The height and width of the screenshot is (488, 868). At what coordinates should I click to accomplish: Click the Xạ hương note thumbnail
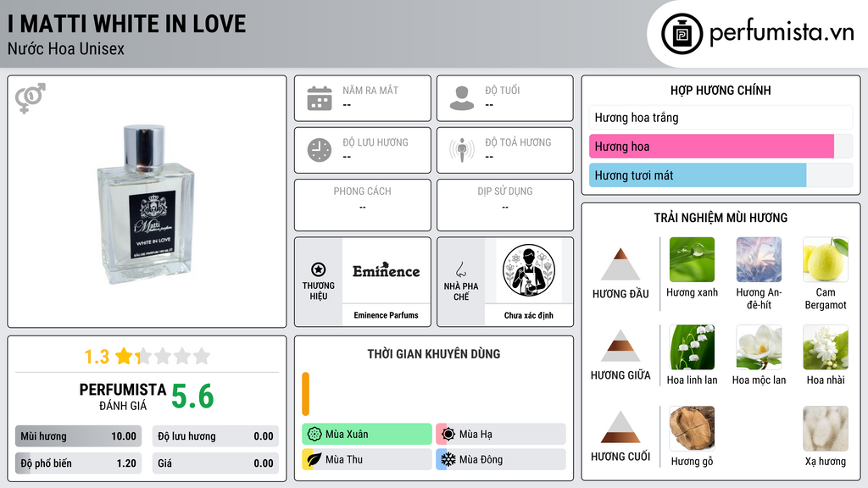[826, 428]
